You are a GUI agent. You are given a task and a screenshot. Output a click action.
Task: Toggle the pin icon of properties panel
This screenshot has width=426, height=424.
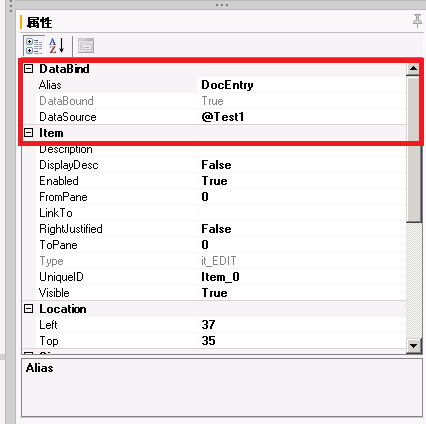click(x=417, y=21)
